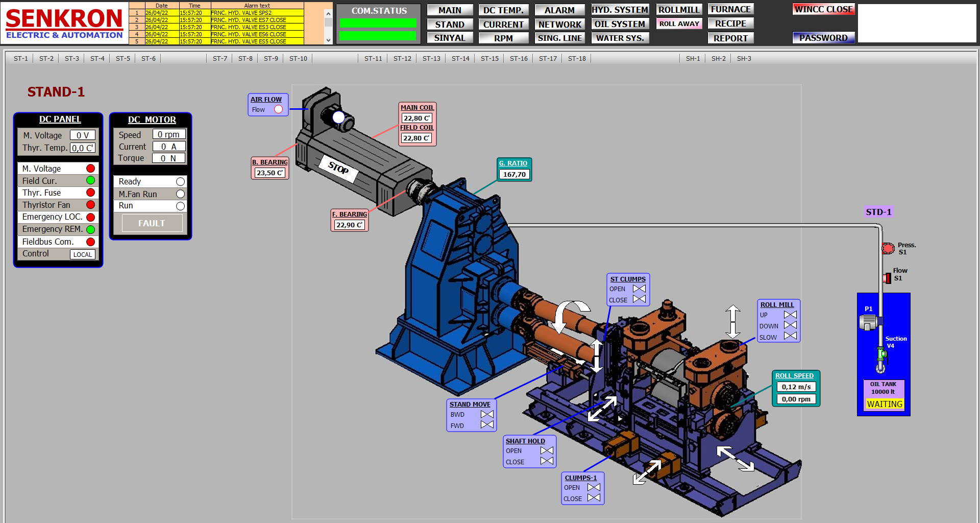This screenshot has width=980, height=523.
Task: Click the ROLL MILL UP valve icon
Action: click(790, 315)
